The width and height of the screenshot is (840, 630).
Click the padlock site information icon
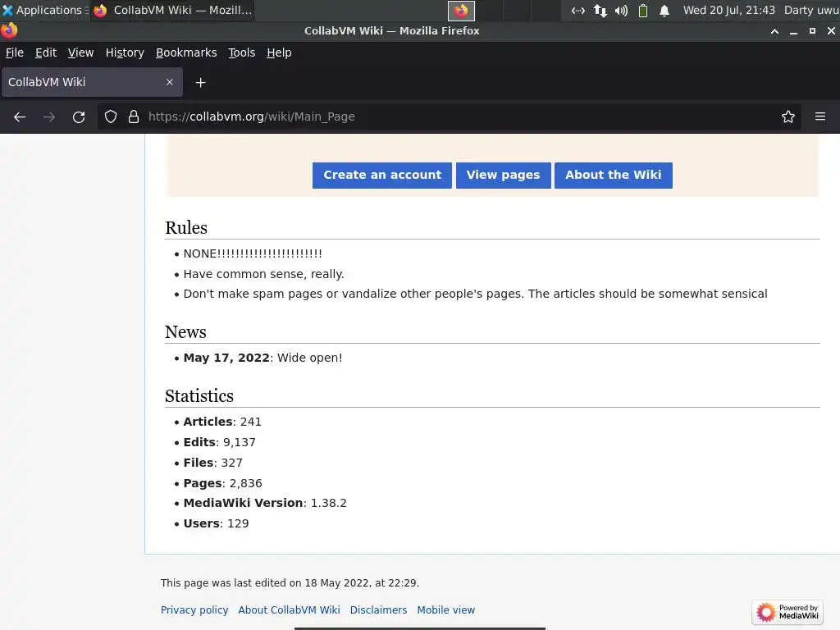tap(134, 116)
